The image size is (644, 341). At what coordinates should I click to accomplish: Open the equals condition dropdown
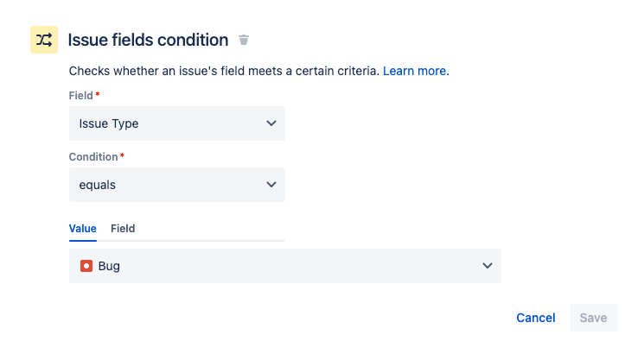pos(177,185)
